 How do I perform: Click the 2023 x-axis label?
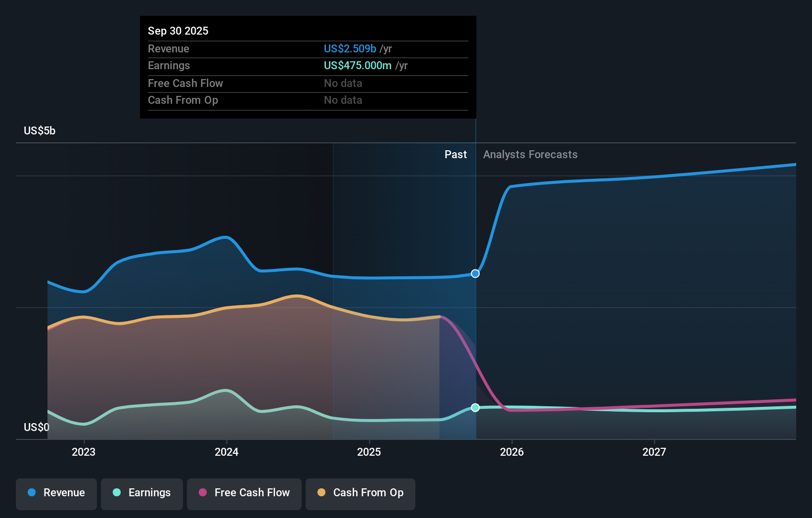(84, 452)
